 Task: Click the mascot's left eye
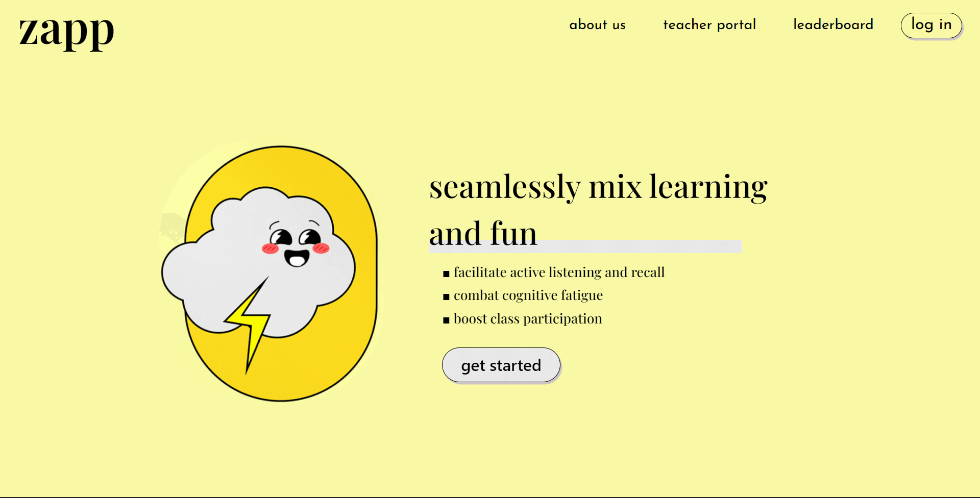281,237
